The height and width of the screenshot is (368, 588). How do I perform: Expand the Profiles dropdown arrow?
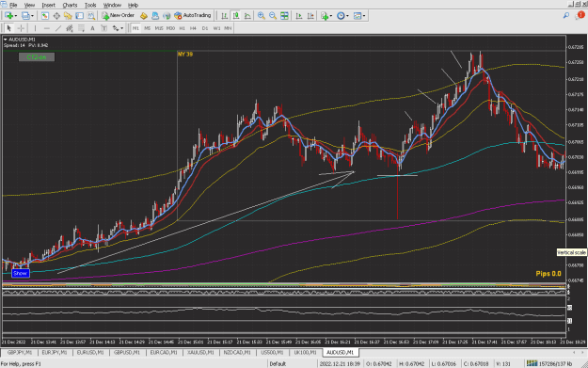coord(32,16)
